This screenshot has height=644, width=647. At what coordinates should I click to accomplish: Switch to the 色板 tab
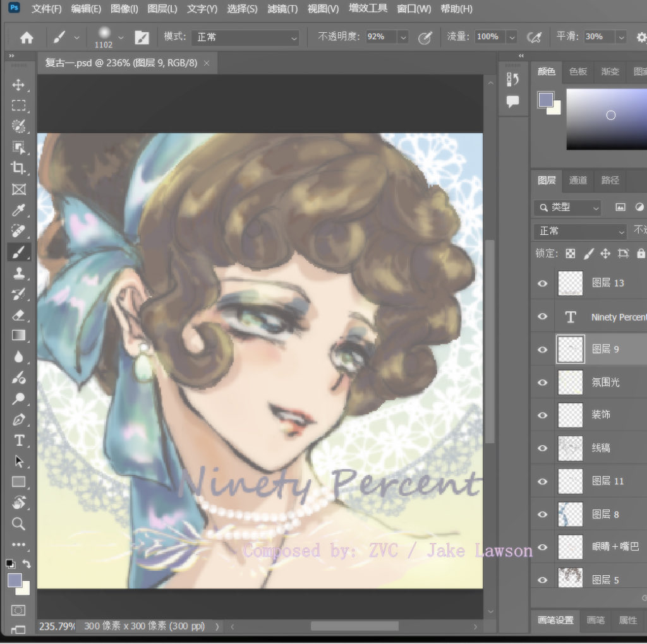(x=578, y=71)
